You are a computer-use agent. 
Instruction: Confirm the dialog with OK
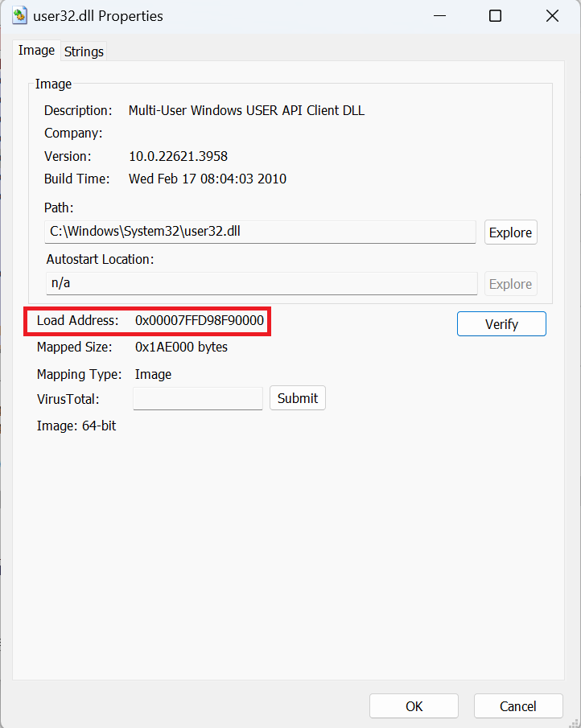pos(414,706)
